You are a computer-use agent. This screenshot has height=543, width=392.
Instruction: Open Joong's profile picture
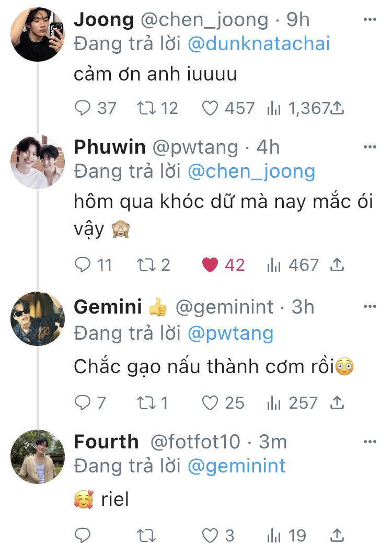tap(37, 34)
